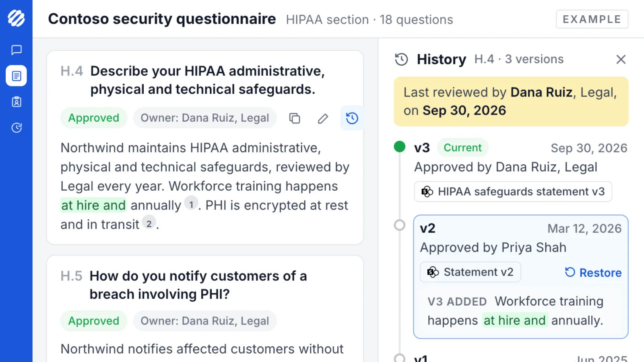
Task: Copy the H.4 answer
Action: click(x=295, y=118)
